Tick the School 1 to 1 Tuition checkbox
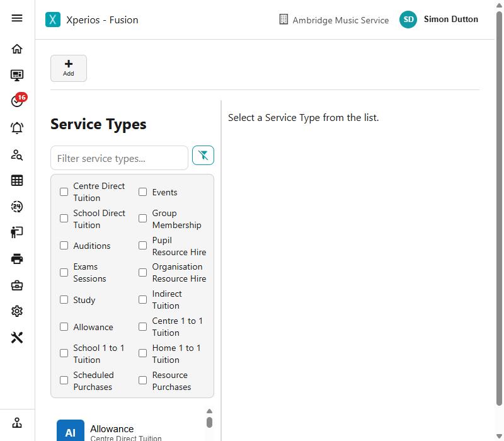504x441 pixels. (x=64, y=353)
